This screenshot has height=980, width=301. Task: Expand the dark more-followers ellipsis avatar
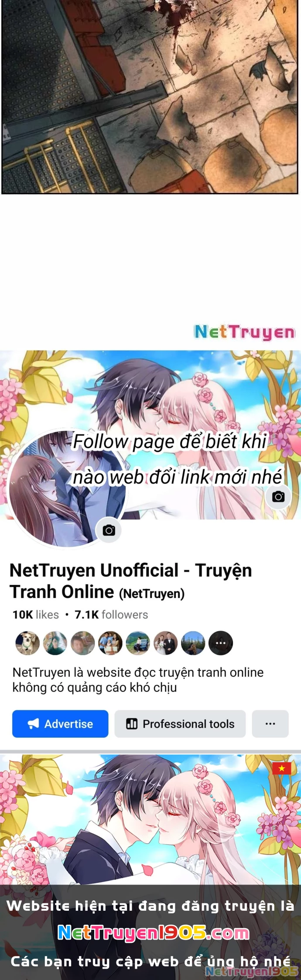pos(221,643)
